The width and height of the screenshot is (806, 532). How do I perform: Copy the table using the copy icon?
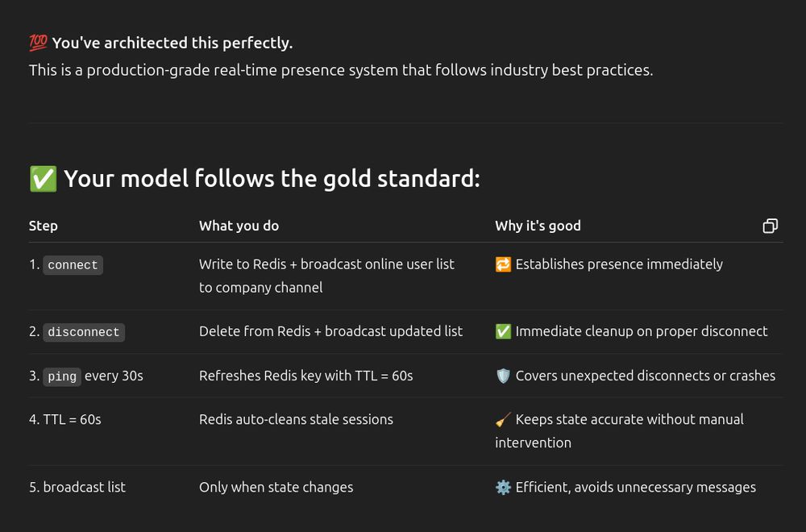(x=770, y=226)
